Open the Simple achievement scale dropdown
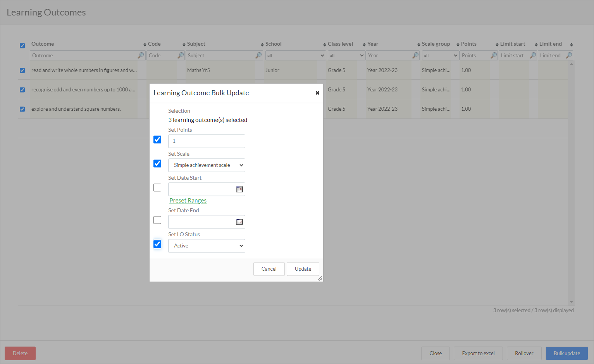The image size is (594, 364). 207,165
